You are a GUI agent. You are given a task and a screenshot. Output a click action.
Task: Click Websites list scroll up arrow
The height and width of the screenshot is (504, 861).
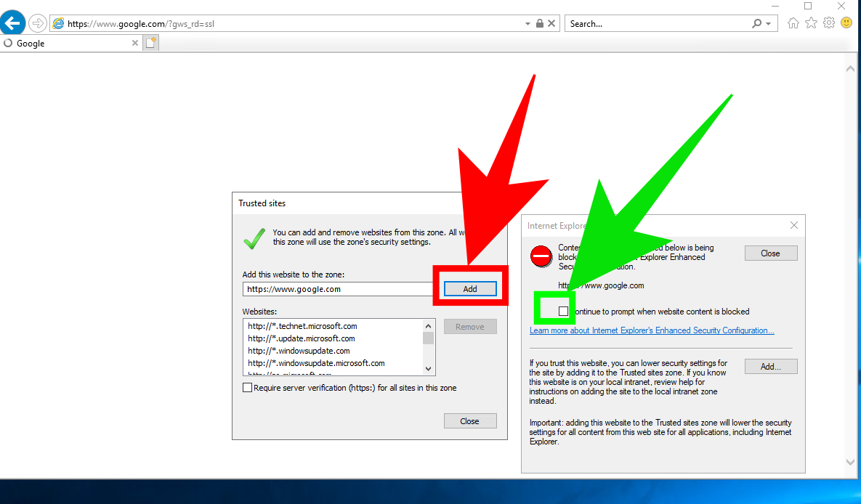click(428, 326)
